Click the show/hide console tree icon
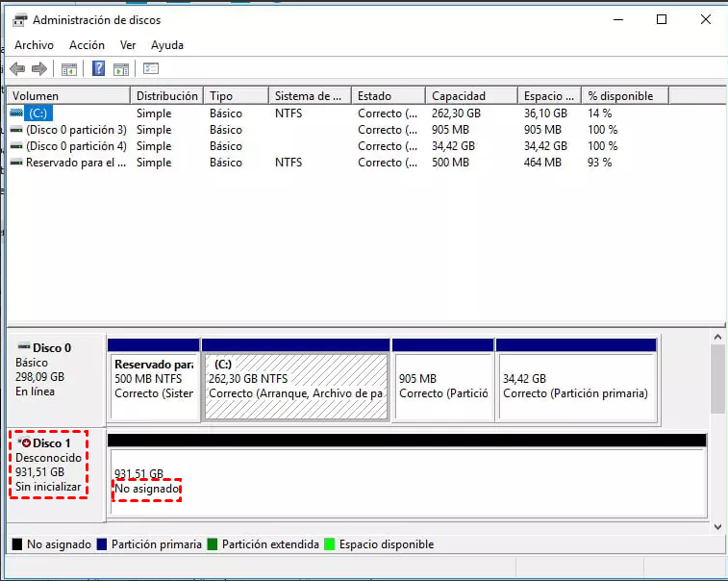 point(68,68)
